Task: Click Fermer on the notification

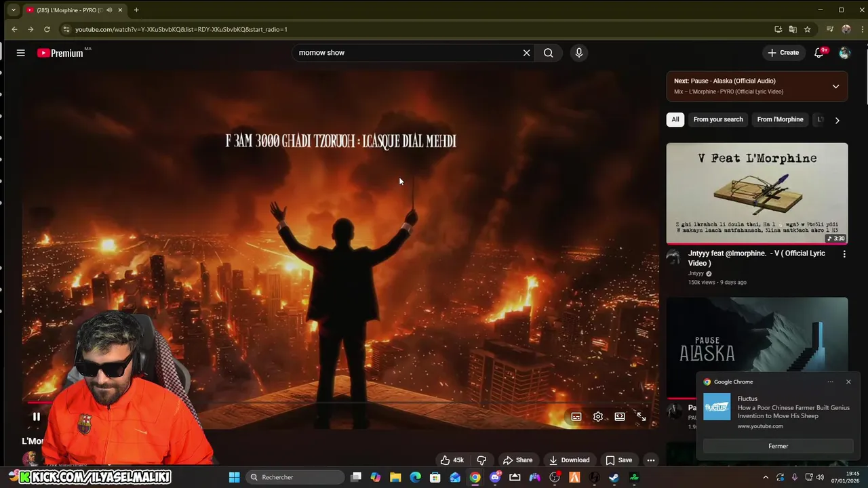Action: (778, 446)
